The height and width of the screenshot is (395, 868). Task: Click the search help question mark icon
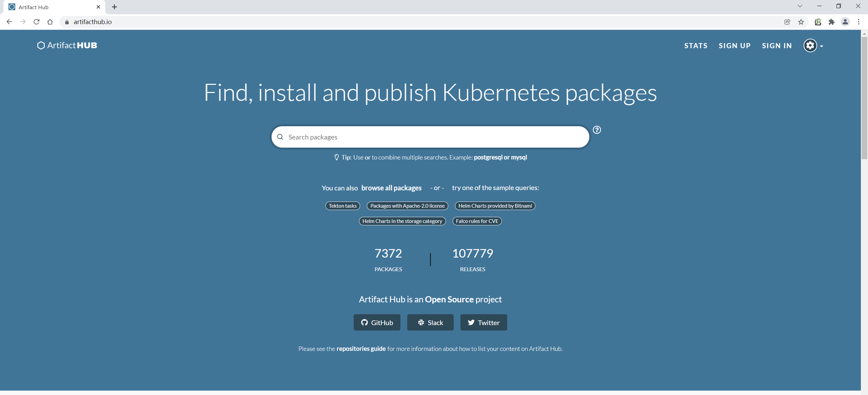[597, 130]
